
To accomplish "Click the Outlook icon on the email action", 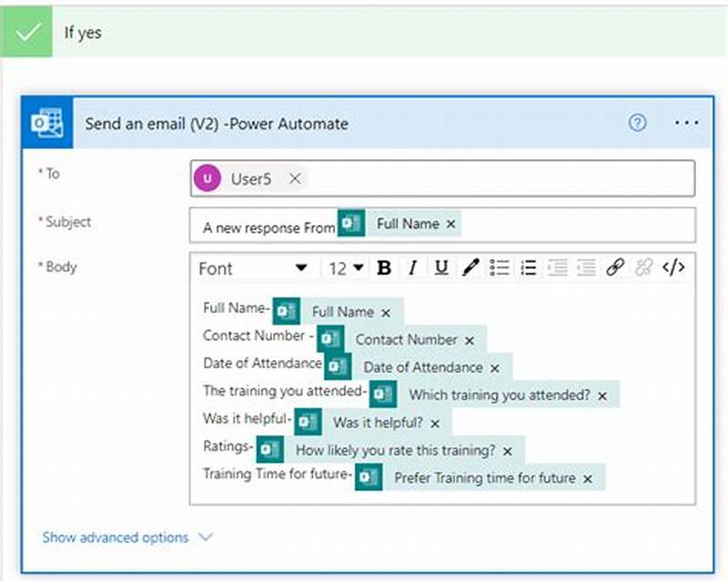I will tap(49, 123).
